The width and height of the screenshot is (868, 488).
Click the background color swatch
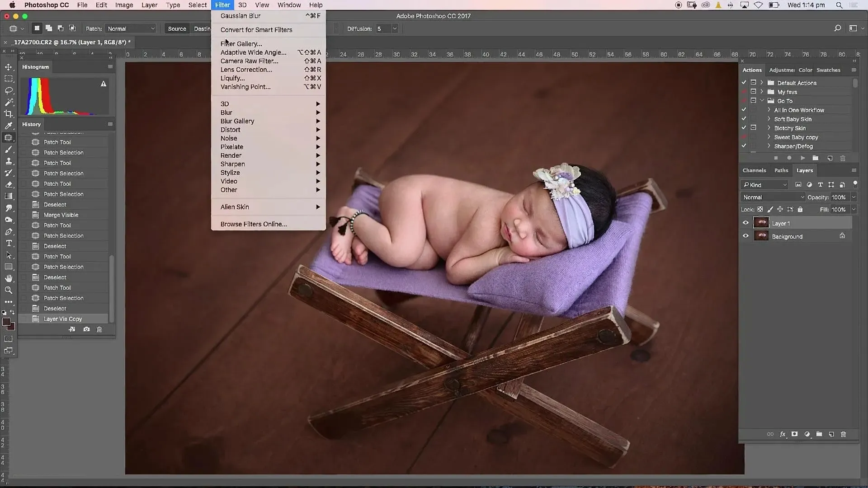tap(12, 327)
